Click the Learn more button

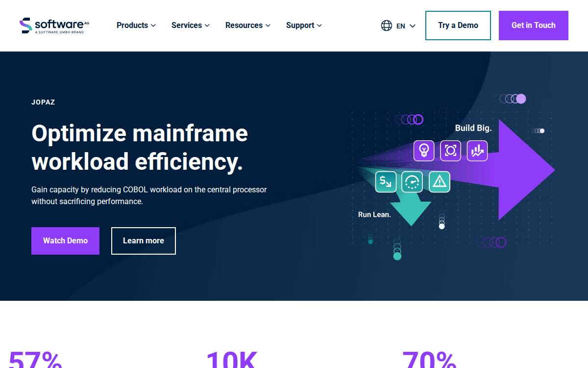pyautogui.click(x=144, y=241)
